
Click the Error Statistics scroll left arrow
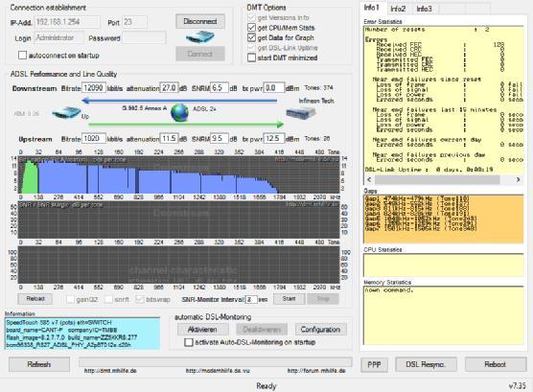tap(369, 179)
